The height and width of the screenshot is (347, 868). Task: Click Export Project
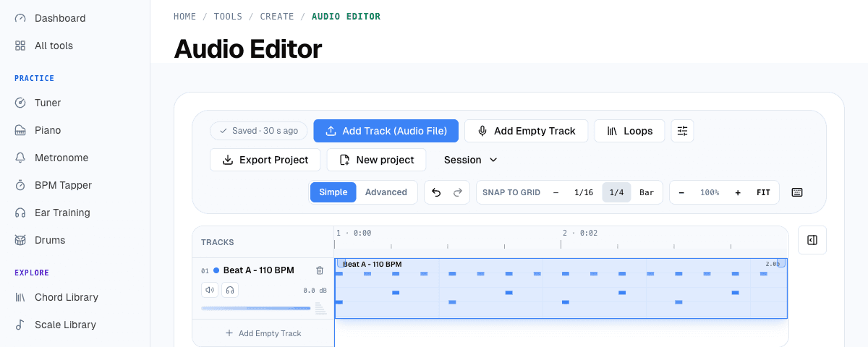tap(265, 160)
